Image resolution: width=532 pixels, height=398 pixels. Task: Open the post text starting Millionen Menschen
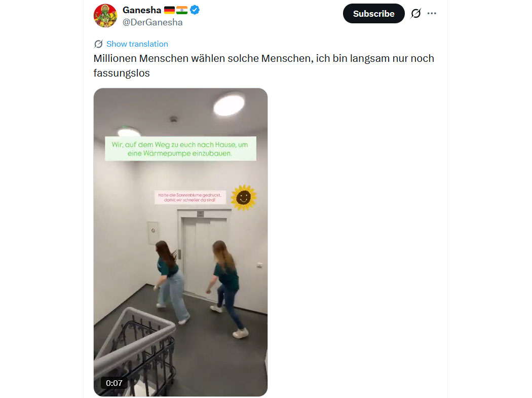click(x=263, y=65)
